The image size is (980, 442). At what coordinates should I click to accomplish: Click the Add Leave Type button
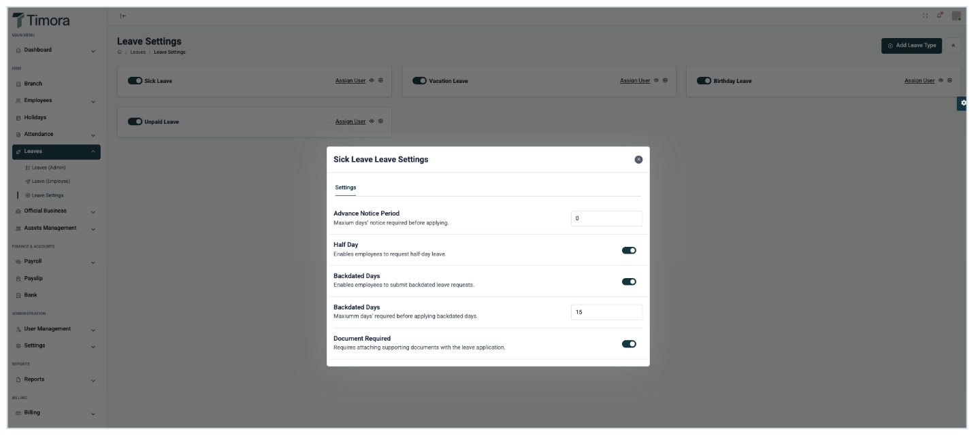tap(911, 46)
